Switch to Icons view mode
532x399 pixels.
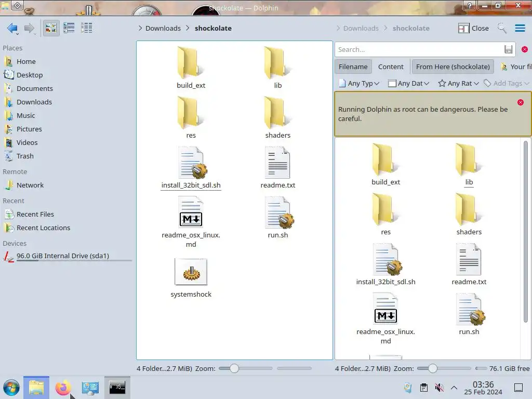(x=51, y=28)
